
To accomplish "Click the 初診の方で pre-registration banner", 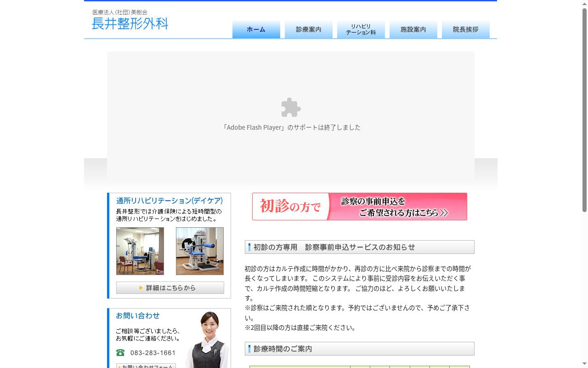I will [x=360, y=207].
